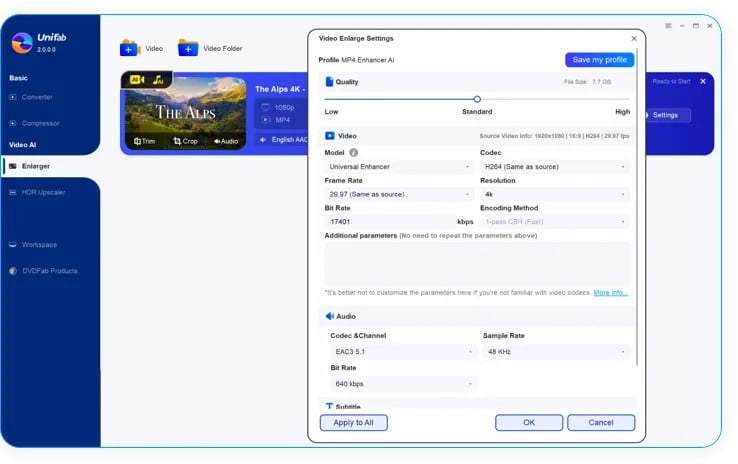
Task: Confirm settings with OK button
Action: [x=529, y=423]
